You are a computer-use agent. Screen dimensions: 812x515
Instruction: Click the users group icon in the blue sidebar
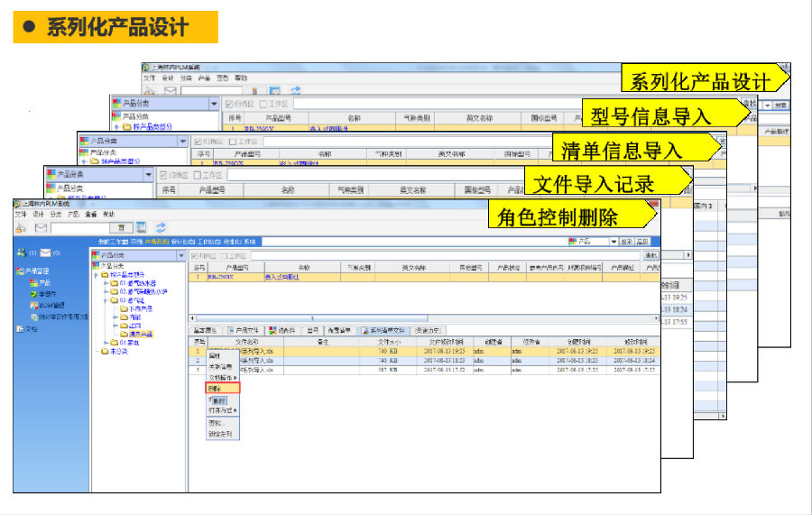(22, 253)
